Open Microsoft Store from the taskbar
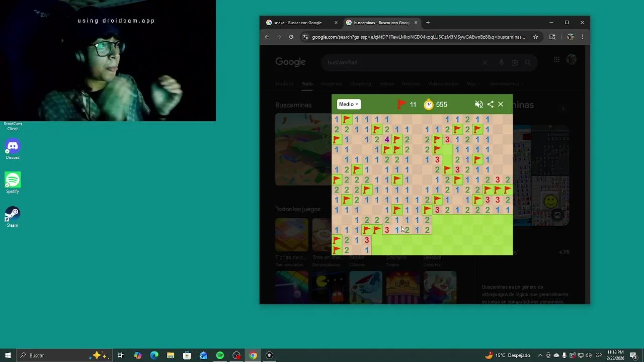 [187, 355]
